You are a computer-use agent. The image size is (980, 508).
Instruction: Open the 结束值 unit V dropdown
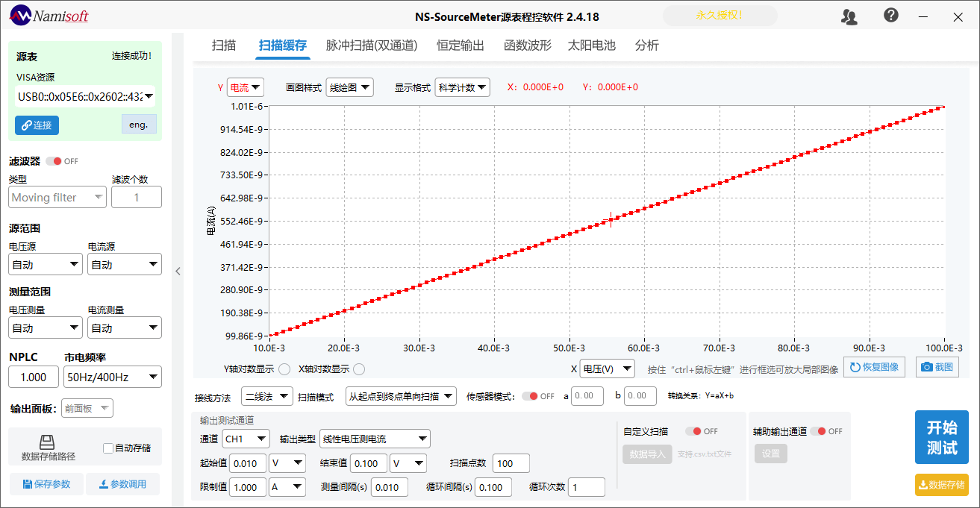408,463
